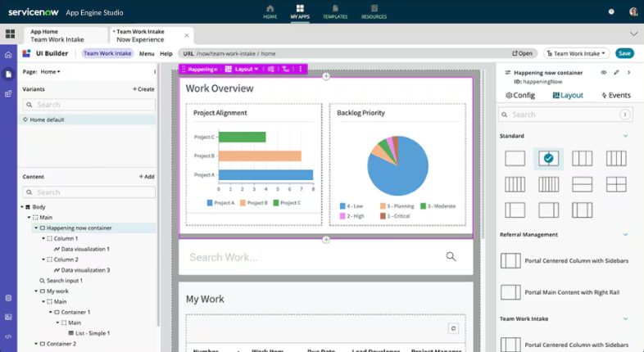Choose the two by two grid layout
Screen dimensions: 644x352
click(x=616, y=185)
